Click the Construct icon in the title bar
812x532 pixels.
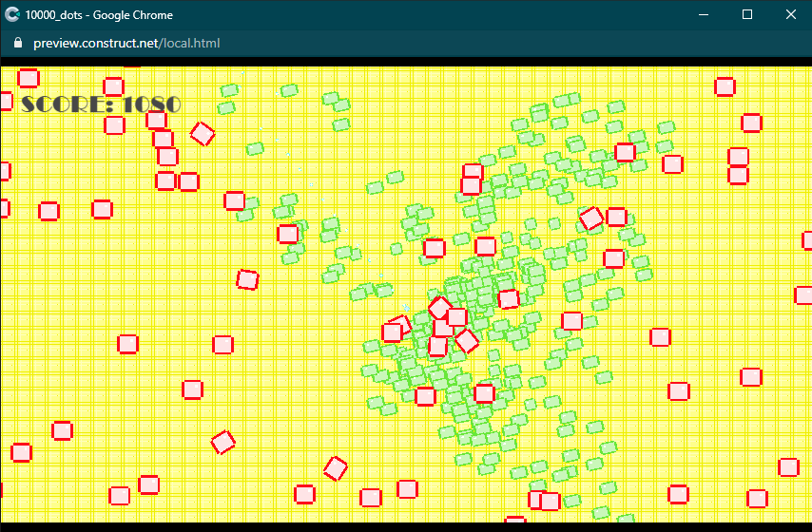coord(12,14)
